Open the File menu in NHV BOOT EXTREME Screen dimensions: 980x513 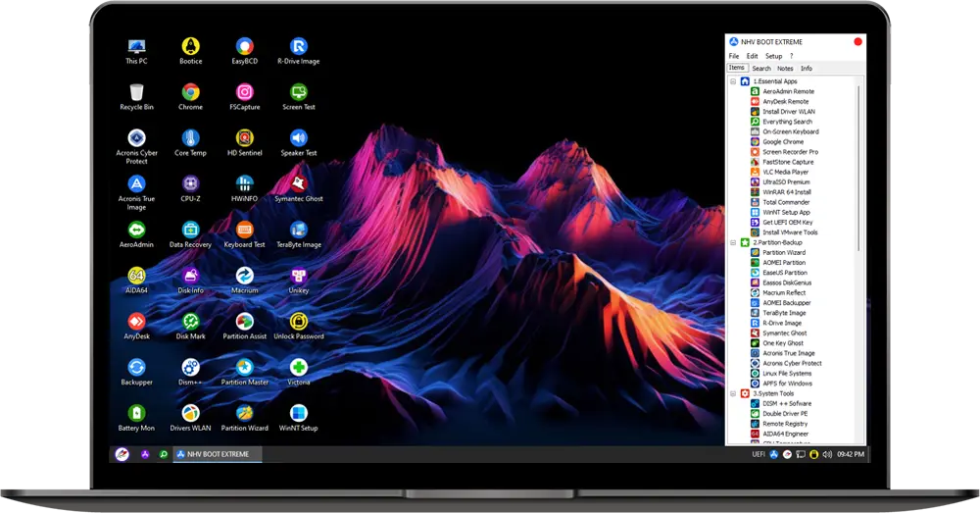734,56
